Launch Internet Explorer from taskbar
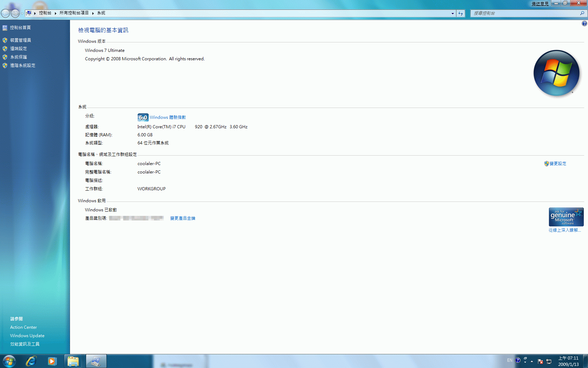This screenshot has height=368, width=588. point(31,361)
